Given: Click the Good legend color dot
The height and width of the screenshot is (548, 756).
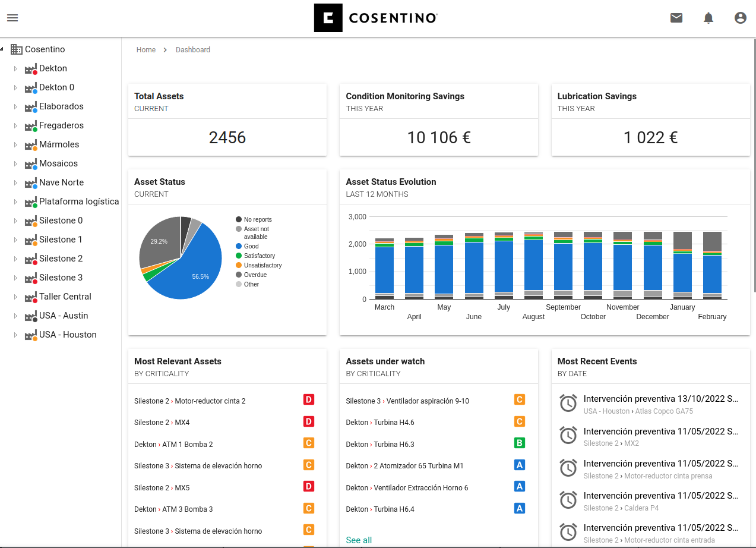Looking at the screenshot, I should 239,246.
